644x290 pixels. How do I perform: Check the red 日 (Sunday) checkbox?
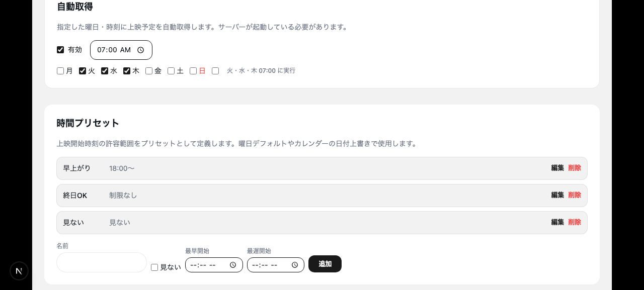click(193, 70)
